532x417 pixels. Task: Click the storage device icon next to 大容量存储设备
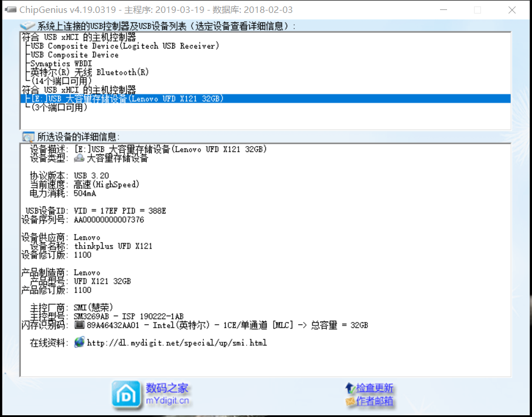pos(79,158)
